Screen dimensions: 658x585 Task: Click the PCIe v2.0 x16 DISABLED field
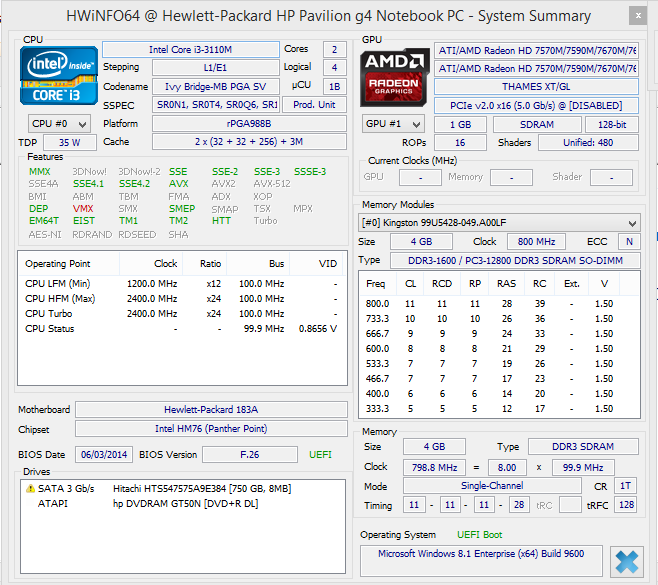(536, 105)
